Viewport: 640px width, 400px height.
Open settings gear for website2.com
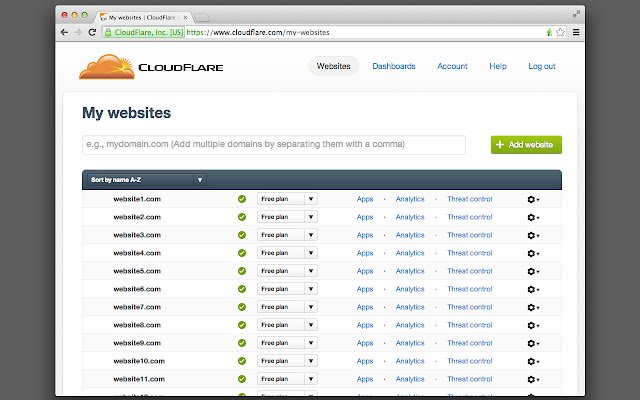(x=533, y=217)
